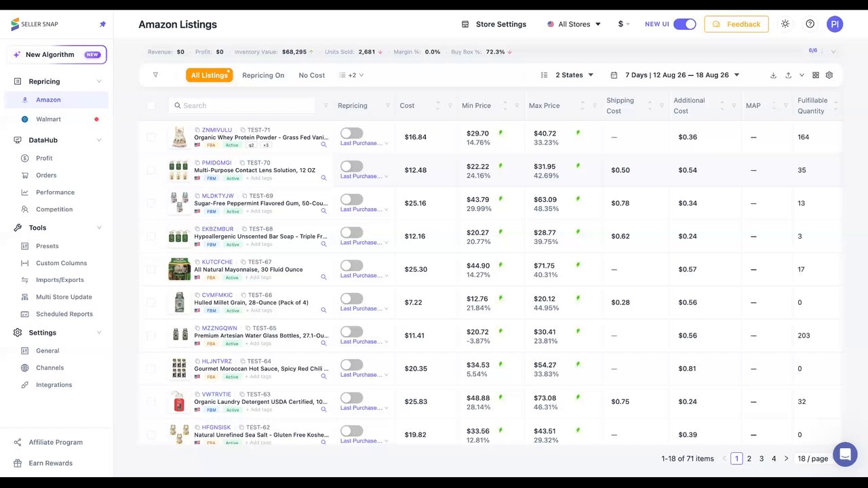Screen dimensions: 868x488
Task: Select the All Listings tab
Action: coord(210,75)
